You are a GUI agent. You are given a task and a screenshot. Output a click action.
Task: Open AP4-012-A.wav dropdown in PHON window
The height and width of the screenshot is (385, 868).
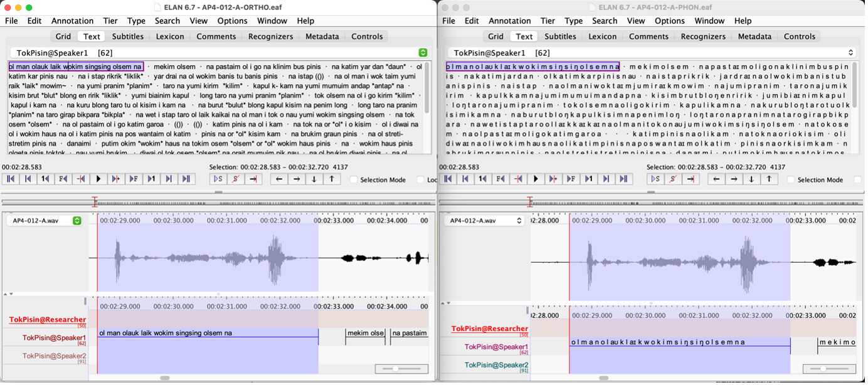(484, 221)
